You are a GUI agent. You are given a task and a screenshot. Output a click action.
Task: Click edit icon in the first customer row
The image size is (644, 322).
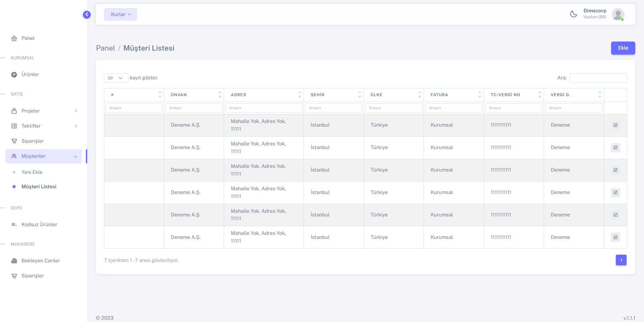[615, 125]
